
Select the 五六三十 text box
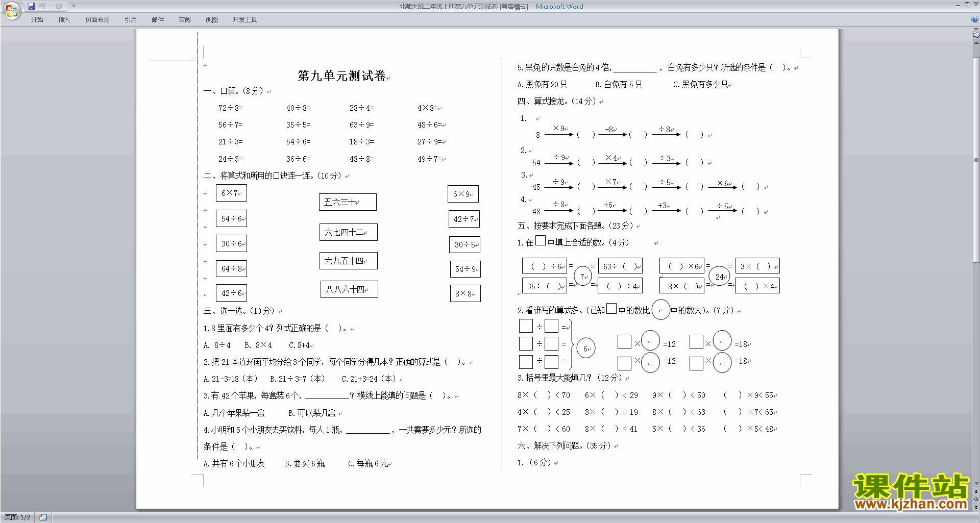pyautogui.click(x=348, y=202)
